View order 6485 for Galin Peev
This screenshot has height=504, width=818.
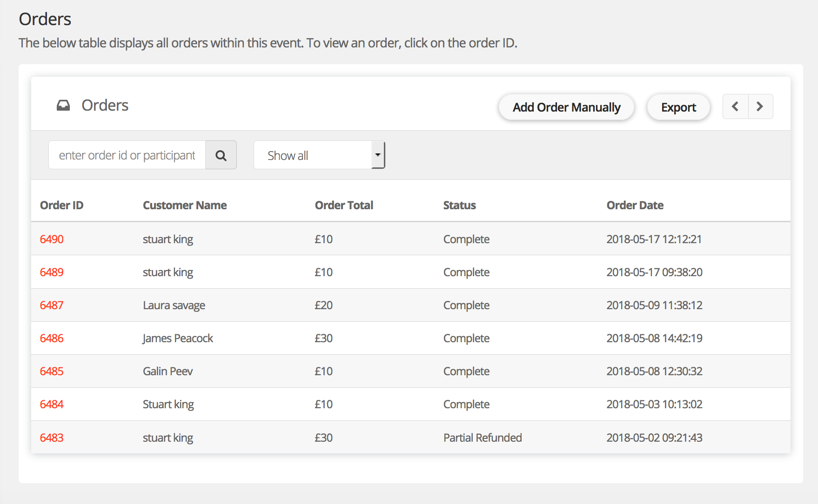(52, 371)
